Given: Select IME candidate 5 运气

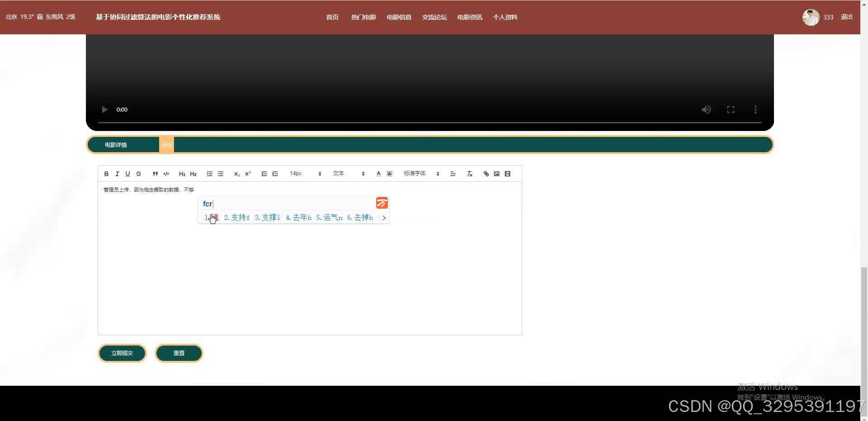Looking at the screenshot, I should [x=329, y=218].
